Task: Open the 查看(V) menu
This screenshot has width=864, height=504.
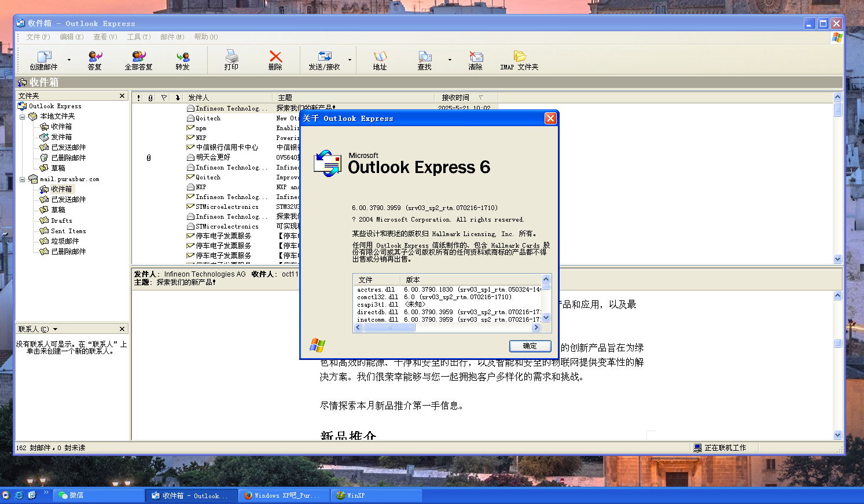Action: tap(105, 37)
